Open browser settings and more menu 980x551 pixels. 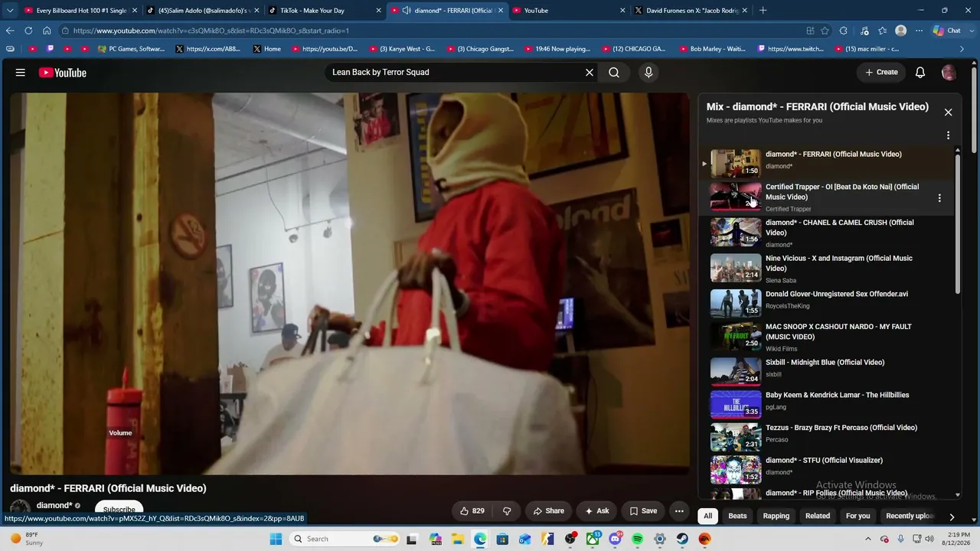pos(919,31)
